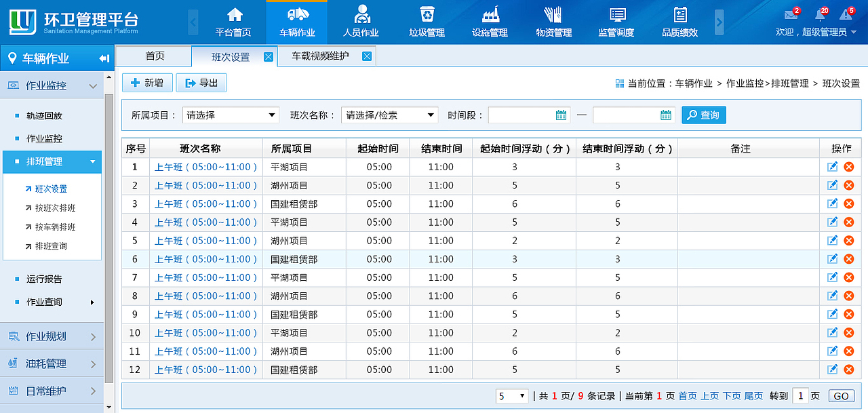The image size is (868, 413).
Task: Open start date calendar picker
Action: tap(561, 115)
